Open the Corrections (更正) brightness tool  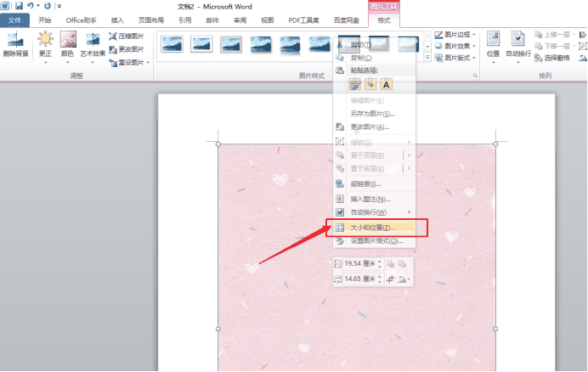click(45, 42)
